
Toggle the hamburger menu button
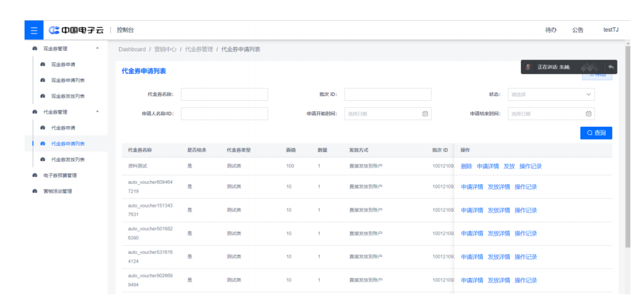click(x=34, y=30)
